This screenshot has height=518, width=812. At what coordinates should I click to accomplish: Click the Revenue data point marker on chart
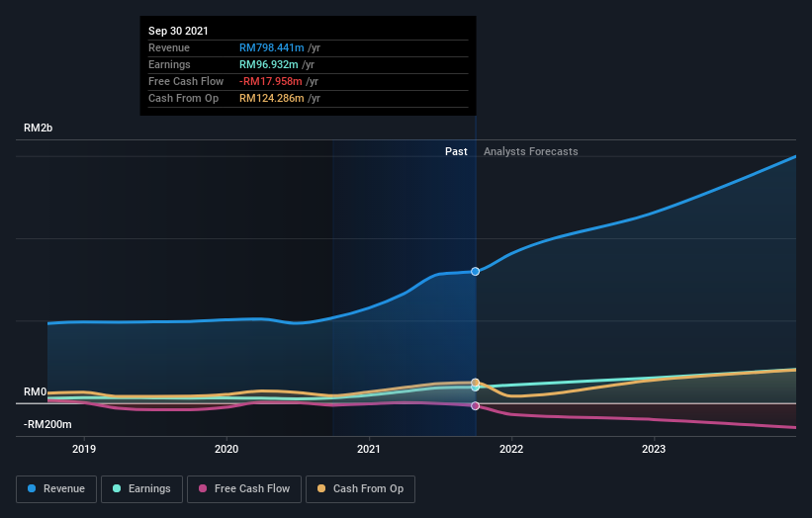[x=475, y=271]
